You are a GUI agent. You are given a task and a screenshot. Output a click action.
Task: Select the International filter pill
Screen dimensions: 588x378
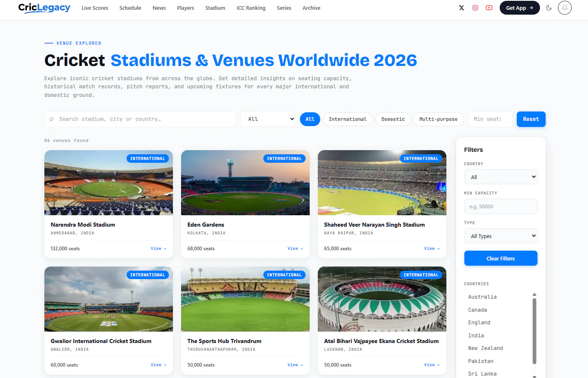click(348, 119)
